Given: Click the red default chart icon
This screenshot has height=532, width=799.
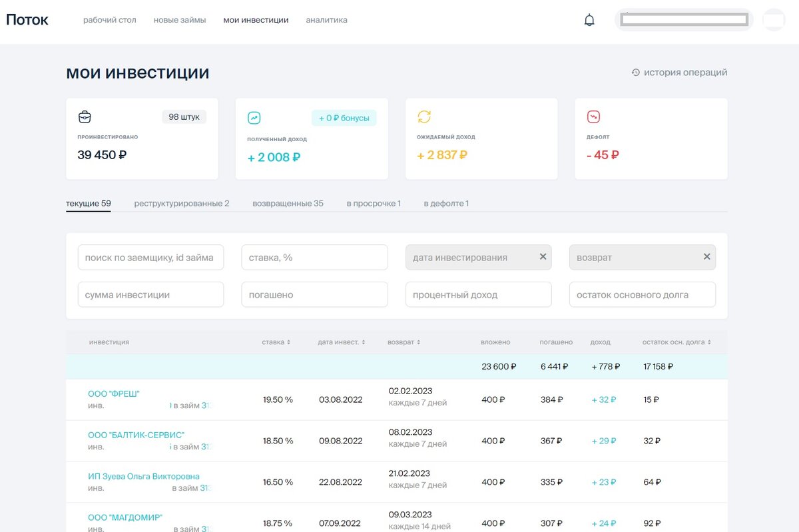Looking at the screenshot, I should pyautogui.click(x=593, y=117).
